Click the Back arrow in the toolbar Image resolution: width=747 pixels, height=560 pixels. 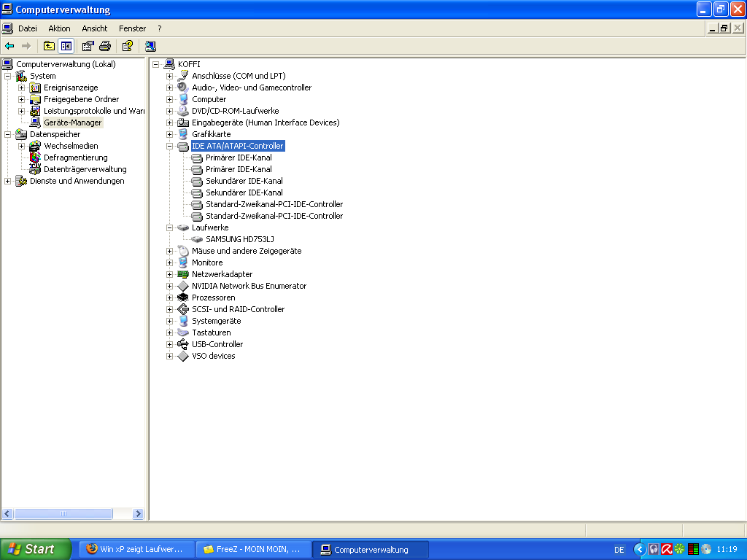(9, 45)
